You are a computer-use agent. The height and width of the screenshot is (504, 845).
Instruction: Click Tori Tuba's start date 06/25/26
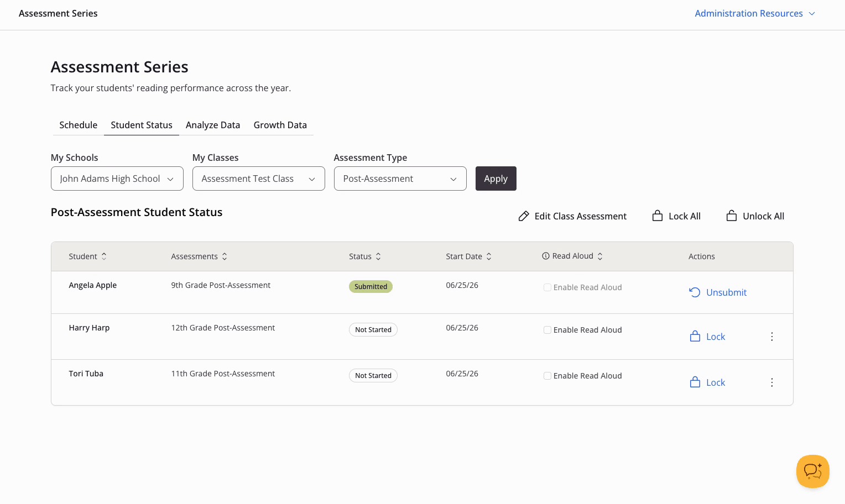point(462,374)
